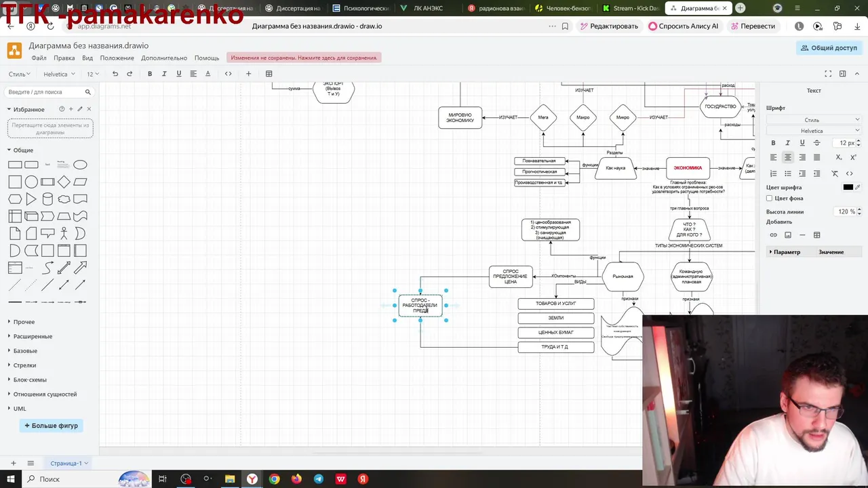
Task: Expand the UML shape category
Action: [19, 409]
